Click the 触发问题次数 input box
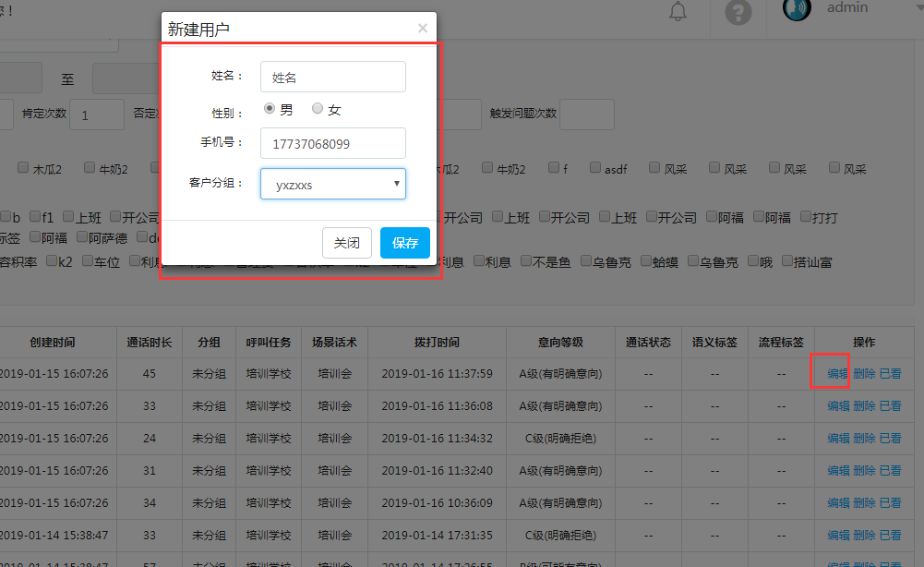This screenshot has width=924, height=567. point(586,115)
